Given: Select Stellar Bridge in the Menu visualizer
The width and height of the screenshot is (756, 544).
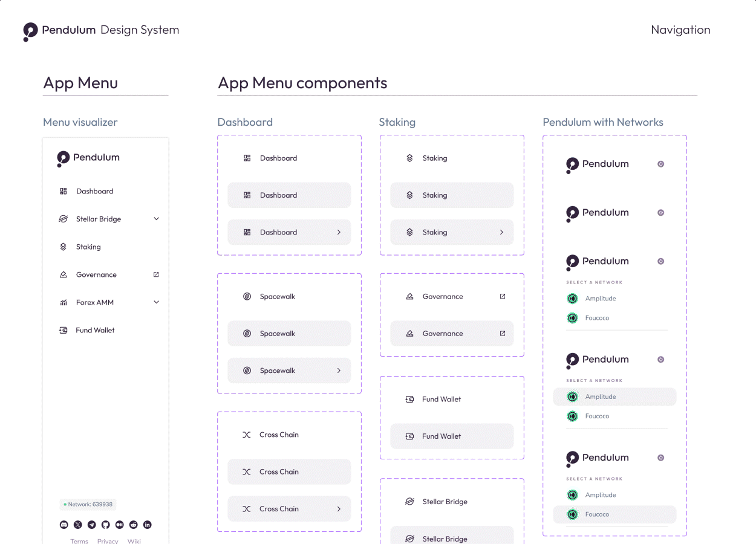Looking at the screenshot, I should point(99,219).
